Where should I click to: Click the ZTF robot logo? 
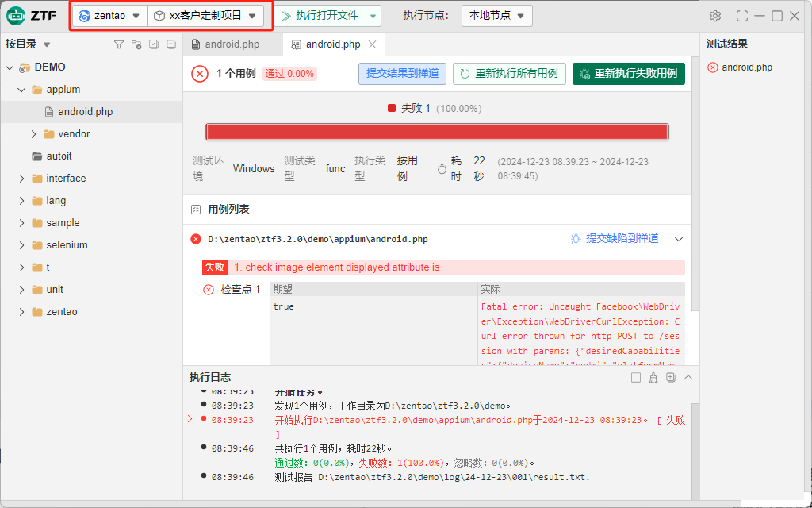[x=17, y=16]
